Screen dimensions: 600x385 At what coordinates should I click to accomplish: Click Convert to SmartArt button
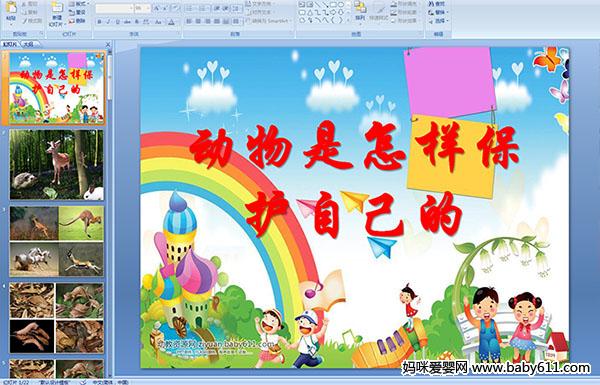coord(269,21)
